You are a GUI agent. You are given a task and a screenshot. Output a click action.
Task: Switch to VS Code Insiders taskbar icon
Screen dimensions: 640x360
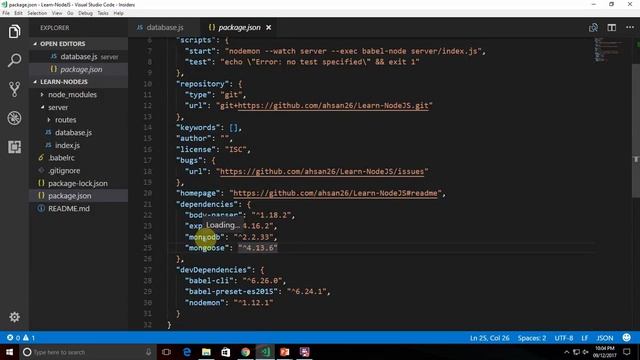click(265, 352)
